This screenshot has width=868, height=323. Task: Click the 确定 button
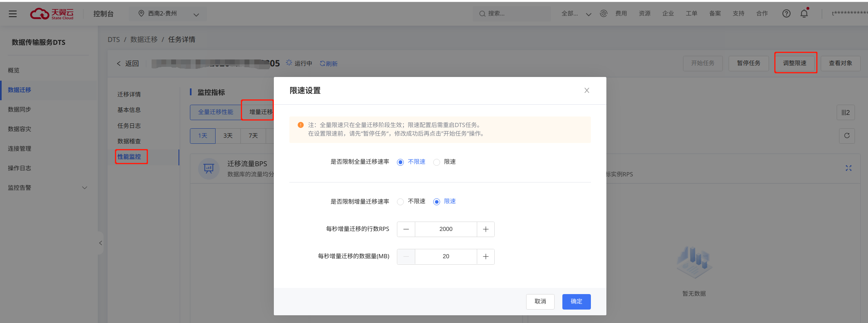(x=576, y=301)
